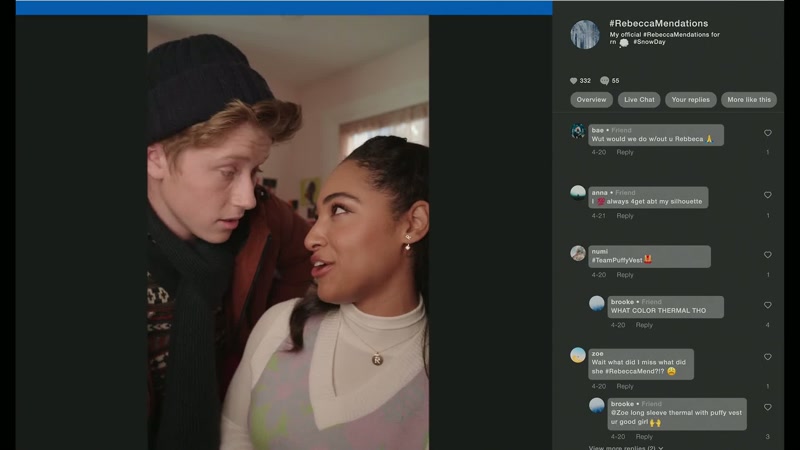
Task: Click the heart icon showing 332 likes
Action: click(573, 81)
